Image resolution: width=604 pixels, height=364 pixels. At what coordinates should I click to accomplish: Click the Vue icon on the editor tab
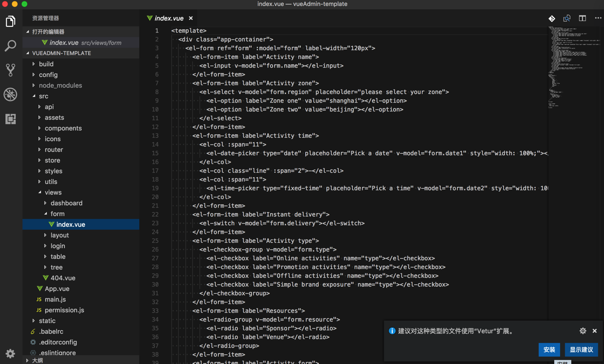click(x=149, y=18)
